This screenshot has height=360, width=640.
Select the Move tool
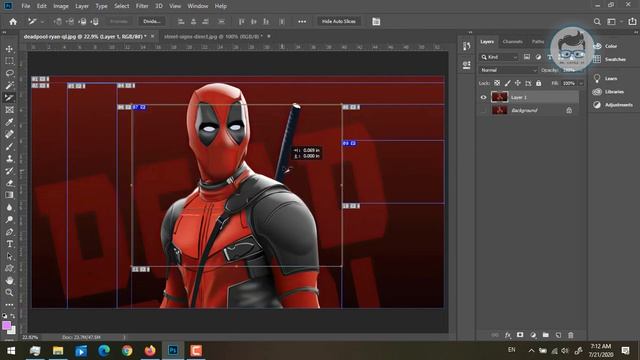coord(9,49)
